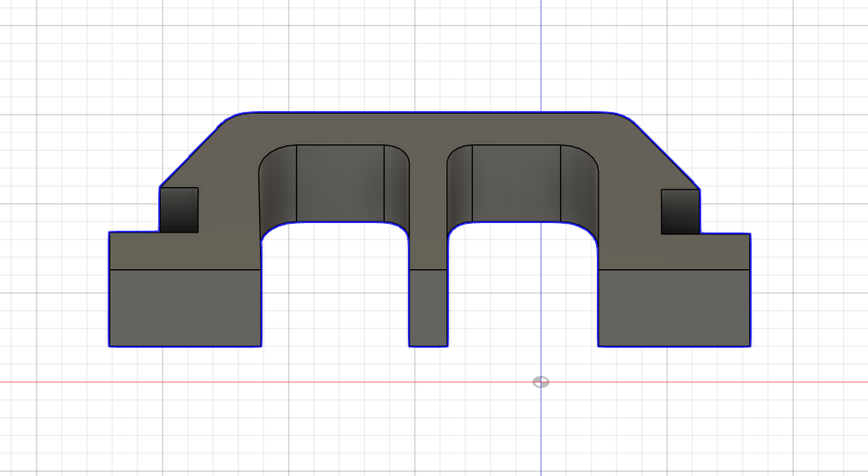The image size is (868, 476).
Task: Select the right dark square pocket face
Action: (x=681, y=211)
